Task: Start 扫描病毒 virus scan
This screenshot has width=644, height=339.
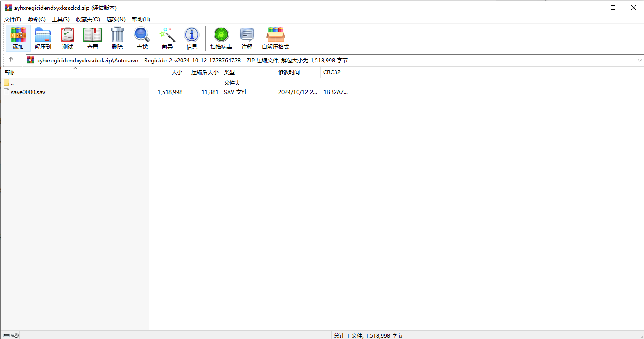Action: (221, 38)
